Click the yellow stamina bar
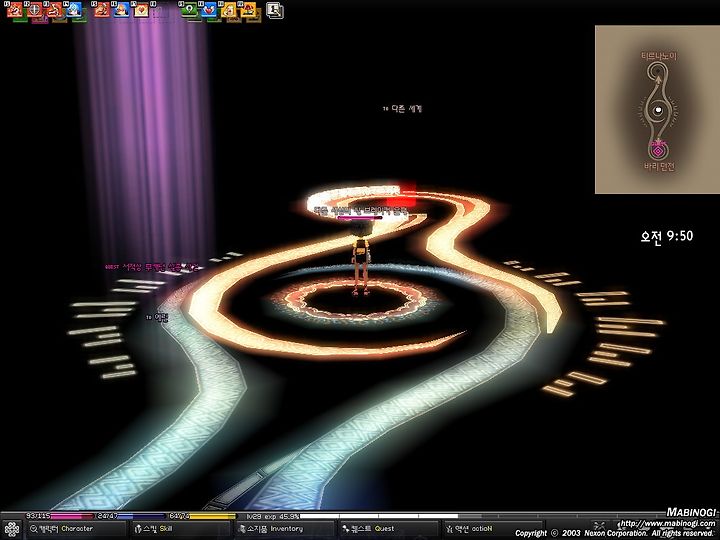The width and height of the screenshot is (720, 540). tap(202, 516)
